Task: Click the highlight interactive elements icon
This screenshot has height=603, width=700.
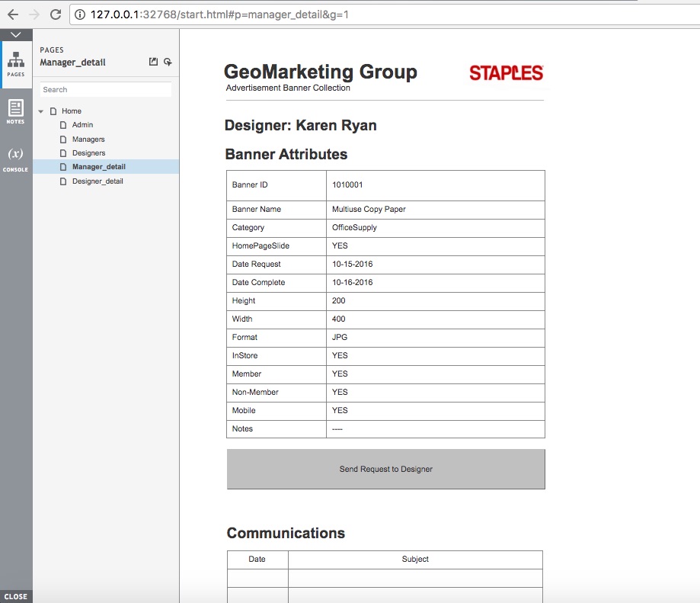Action: point(168,63)
